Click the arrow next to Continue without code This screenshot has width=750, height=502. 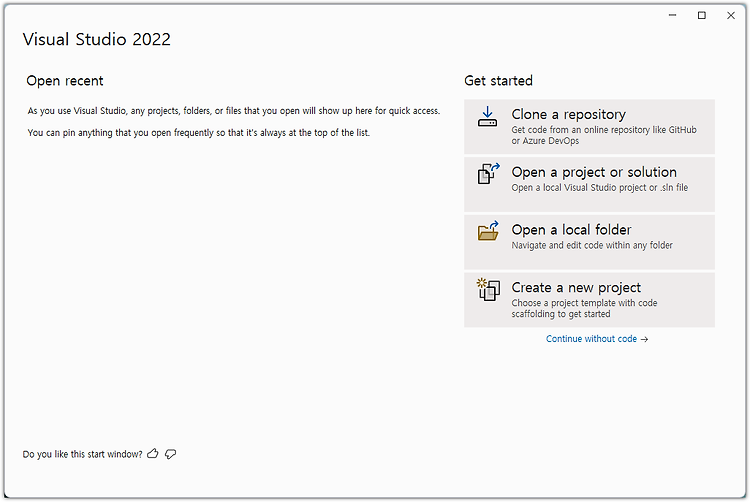pyautogui.click(x=644, y=339)
